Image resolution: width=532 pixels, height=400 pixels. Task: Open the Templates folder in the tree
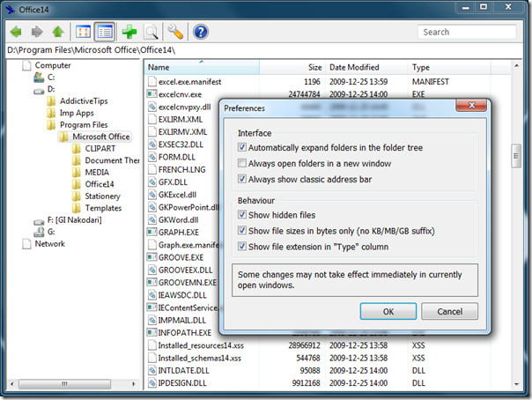click(103, 208)
